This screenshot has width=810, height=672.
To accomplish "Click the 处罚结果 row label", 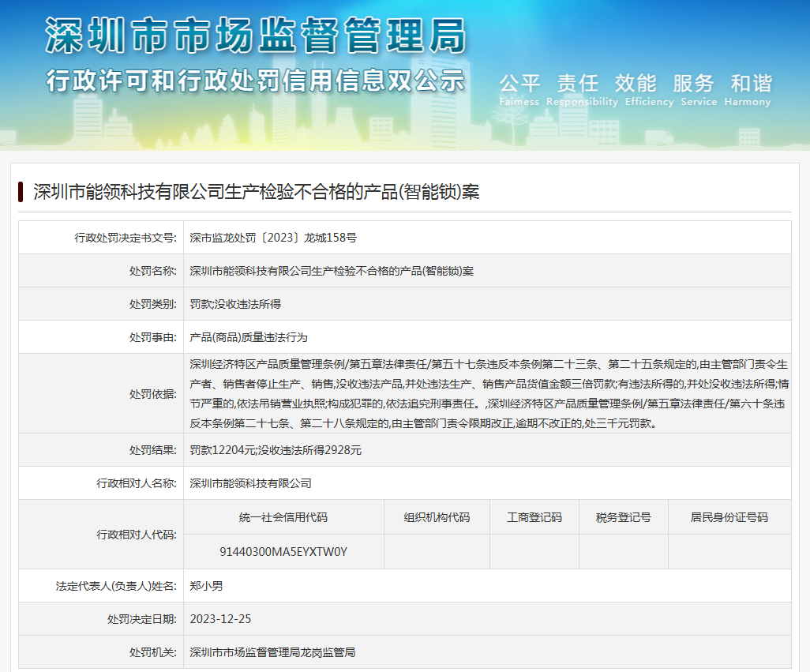I will (x=153, y=450).
